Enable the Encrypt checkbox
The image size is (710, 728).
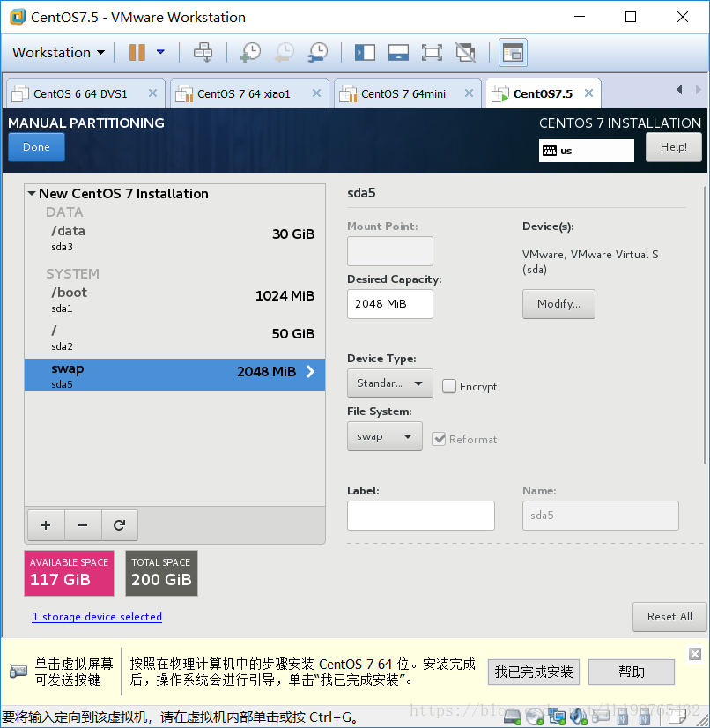point(448,386)
